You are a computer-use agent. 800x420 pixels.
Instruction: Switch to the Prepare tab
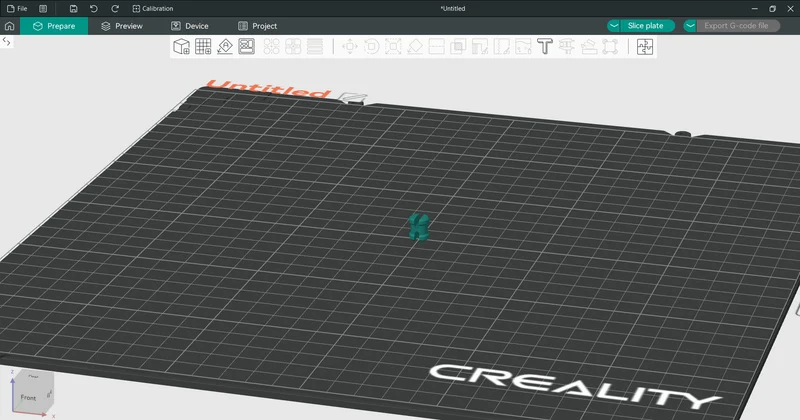54,26
